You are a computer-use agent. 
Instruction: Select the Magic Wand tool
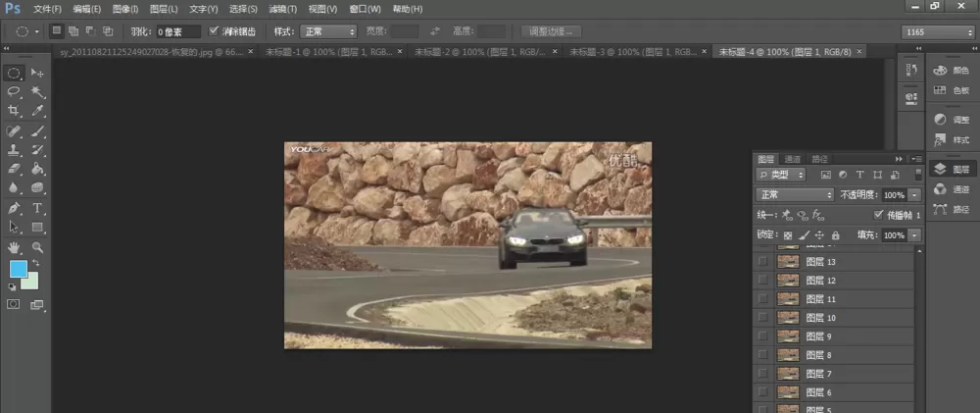(x=37, y=92)
